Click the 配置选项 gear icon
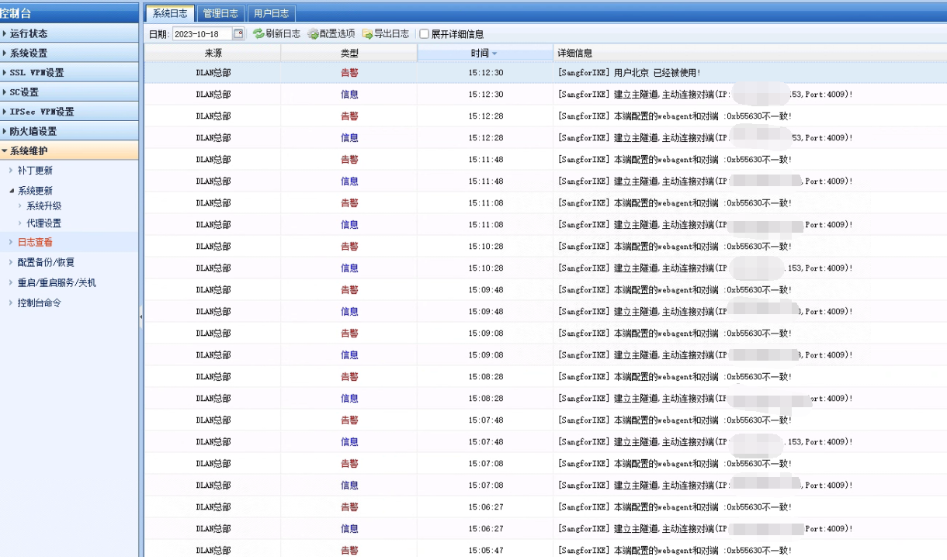Screen dimensions: 947x560 (x=313, y=34)
